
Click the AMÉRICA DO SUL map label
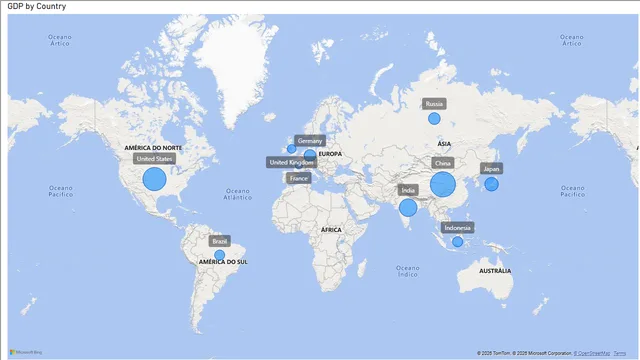223,262
